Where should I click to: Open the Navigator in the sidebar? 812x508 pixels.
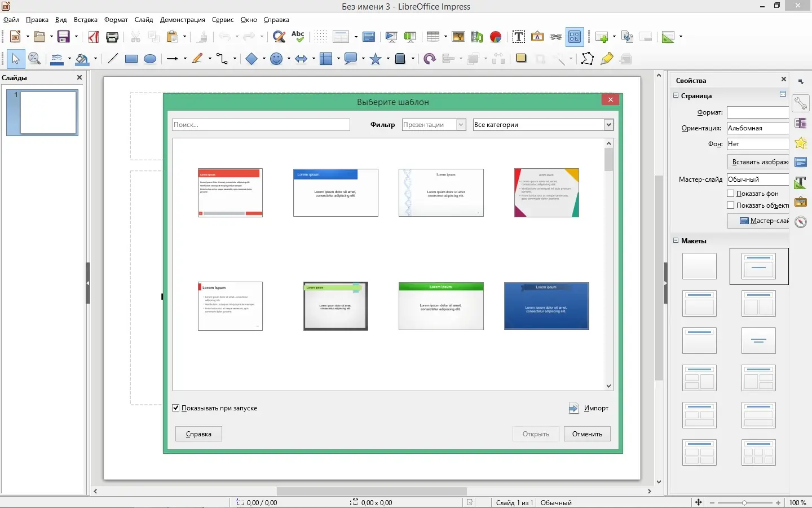(x=801, y=222)
